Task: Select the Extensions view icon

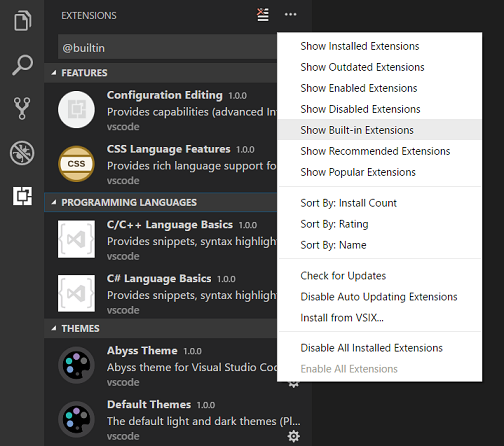Action: 22,196
